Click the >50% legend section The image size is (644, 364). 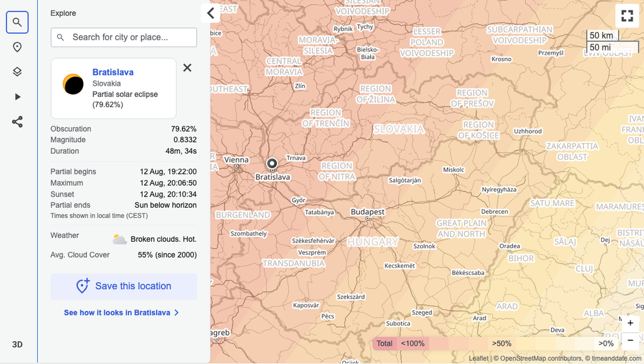[x=501, y=343]
